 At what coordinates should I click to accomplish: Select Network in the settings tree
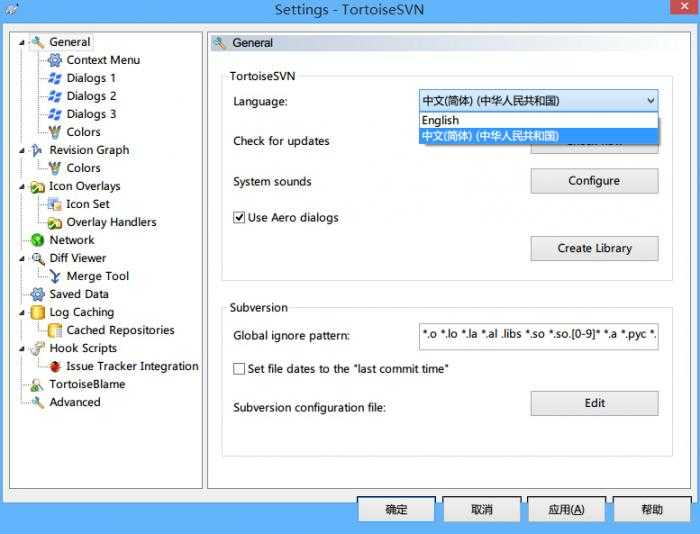click(x=72, y=240)
